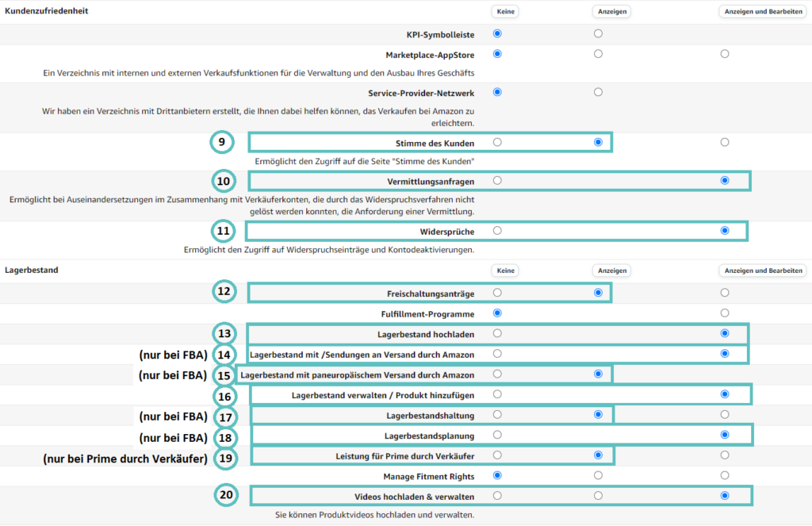The height and width of the screenshot is (526, 812).
Task: Set Lagerbestand hochladen to Keine
Action: pos(497,333)
